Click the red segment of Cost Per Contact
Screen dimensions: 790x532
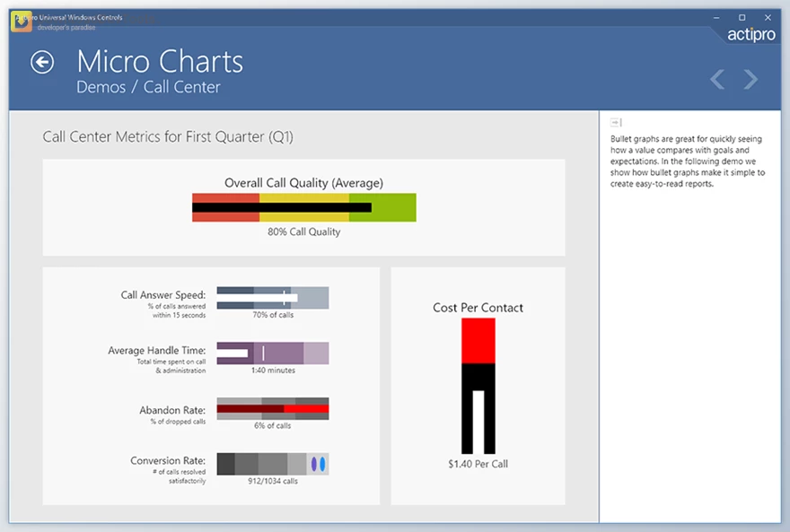click(x=478, y=341)
